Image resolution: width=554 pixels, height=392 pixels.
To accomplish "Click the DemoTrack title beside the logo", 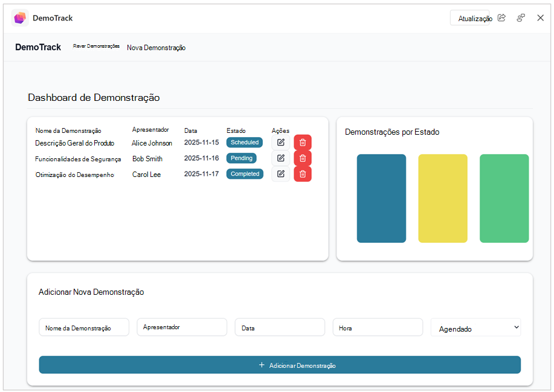I will point(53,18).
